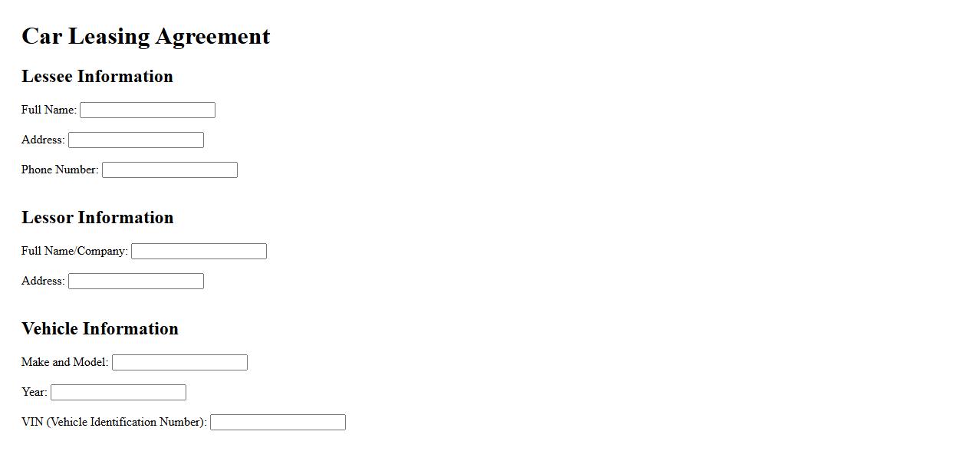Click the vehicle Year input field
This screenshot has width=980, height=461.
tap(118, 393)
